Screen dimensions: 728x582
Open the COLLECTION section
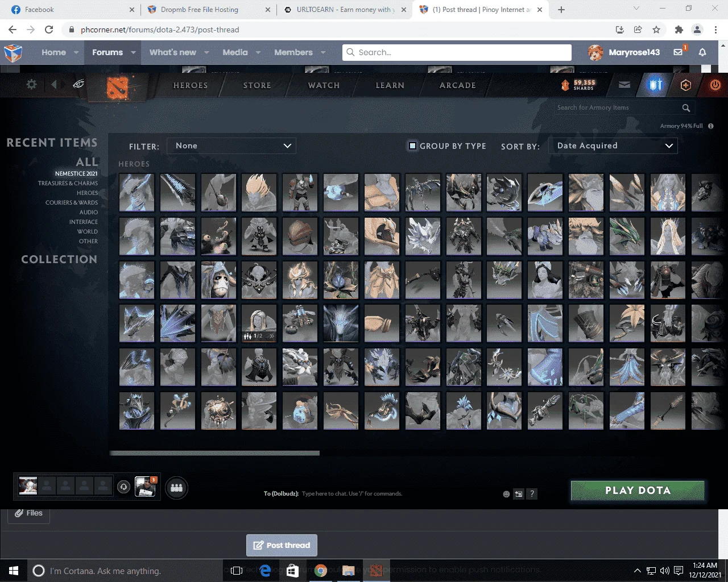coord(59,259)
